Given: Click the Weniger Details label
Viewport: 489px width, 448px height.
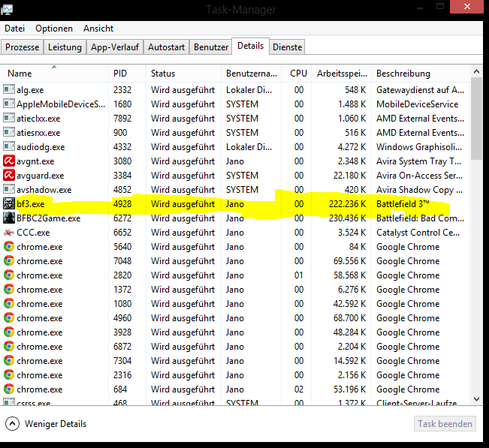Looking at the screenshot, I should [56, 424].
